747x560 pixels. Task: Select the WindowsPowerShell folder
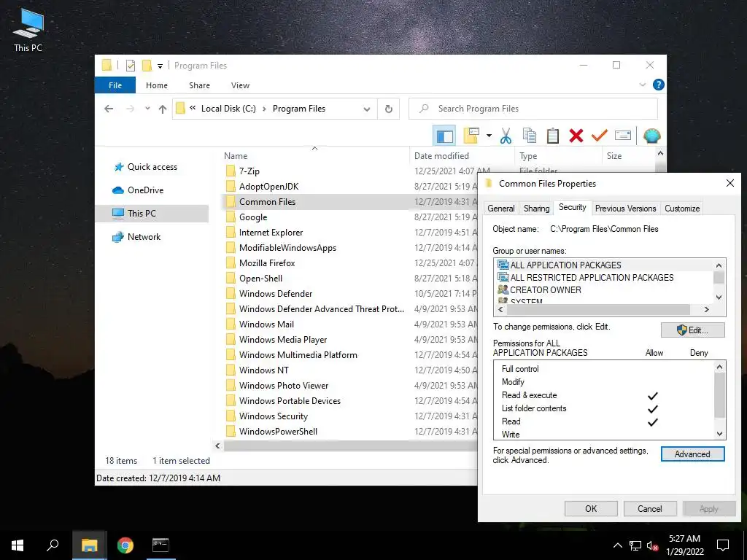(278, 432)
